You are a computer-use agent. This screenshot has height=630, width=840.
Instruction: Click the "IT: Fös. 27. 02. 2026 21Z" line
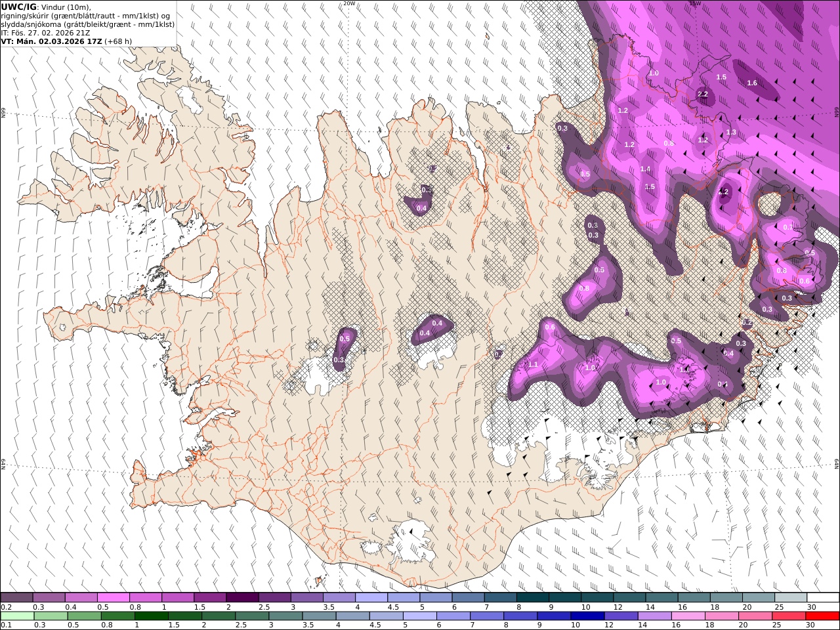coord(47,33)
